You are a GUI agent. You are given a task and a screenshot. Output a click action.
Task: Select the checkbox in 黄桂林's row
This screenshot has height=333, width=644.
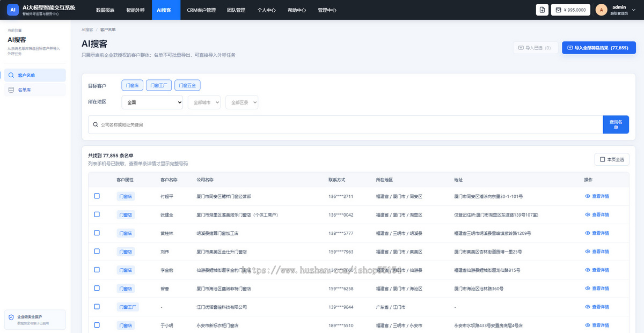pyautogui.click(x=97, y=233)
